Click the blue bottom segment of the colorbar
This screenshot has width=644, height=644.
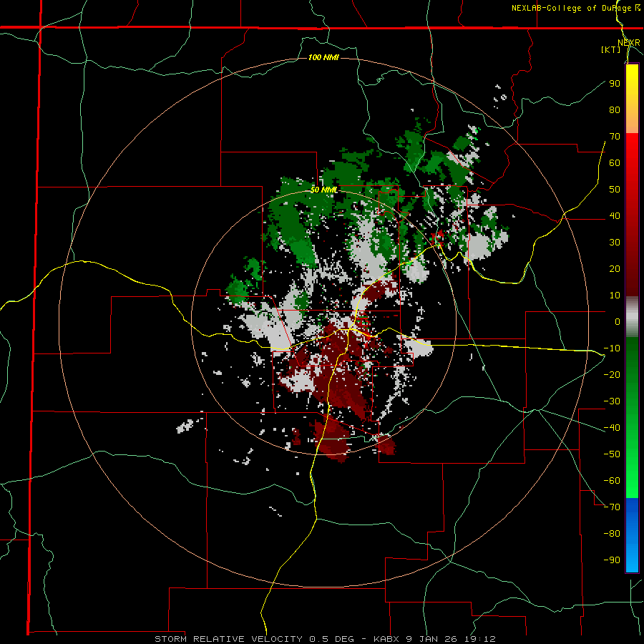coord(632,535)
